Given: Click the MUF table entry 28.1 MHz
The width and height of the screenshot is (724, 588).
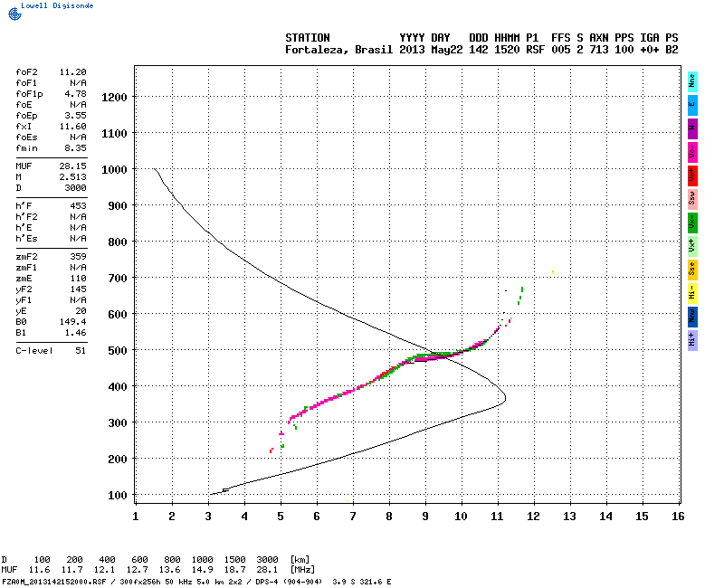Looking at the screenshot, I should (x=267, y=570).
